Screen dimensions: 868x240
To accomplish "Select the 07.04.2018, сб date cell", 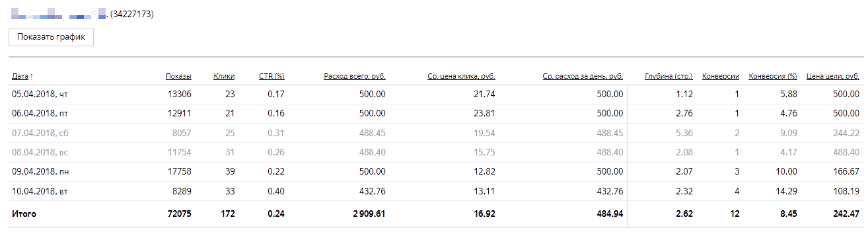I will tap(40, 133).
